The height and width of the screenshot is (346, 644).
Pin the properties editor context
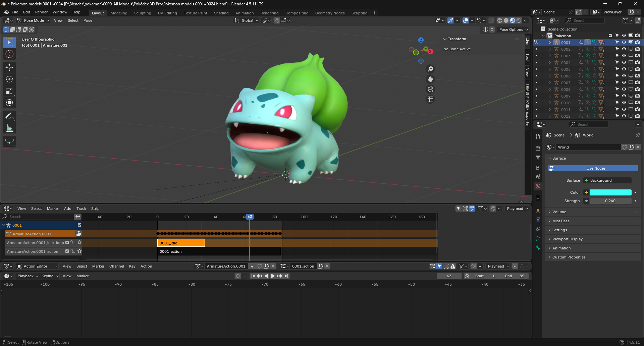[638, 135]
